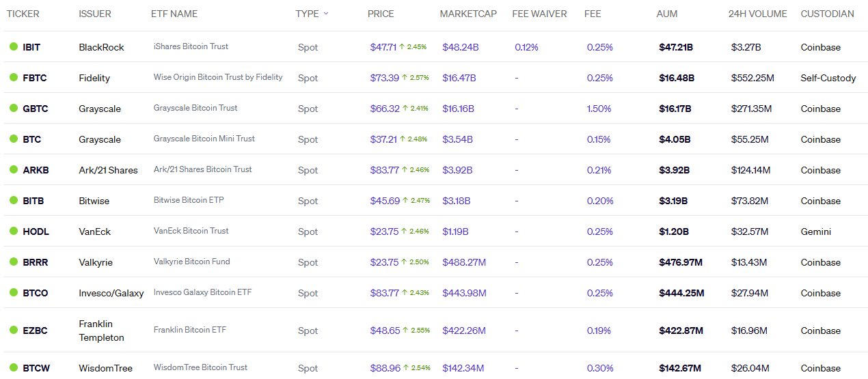Click the green dot next to BTCW
868x379 pixels.
[13, 367]
